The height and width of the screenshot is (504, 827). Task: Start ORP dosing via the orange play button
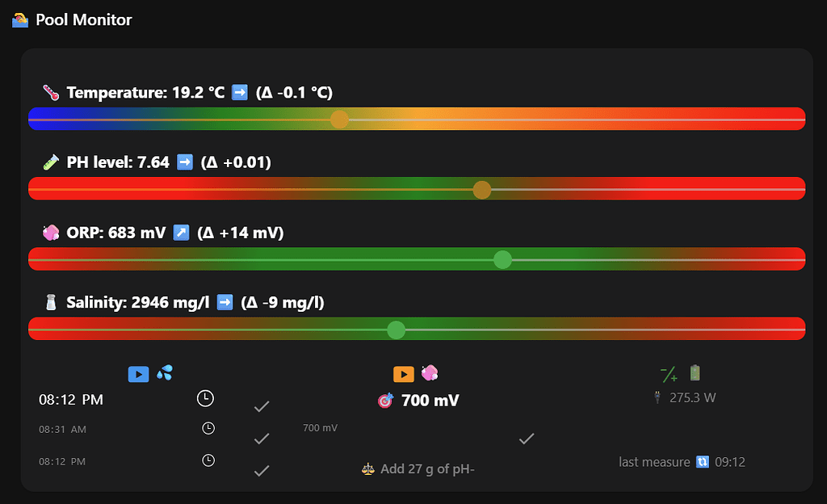pyautogui.click(x=403, y=373)
